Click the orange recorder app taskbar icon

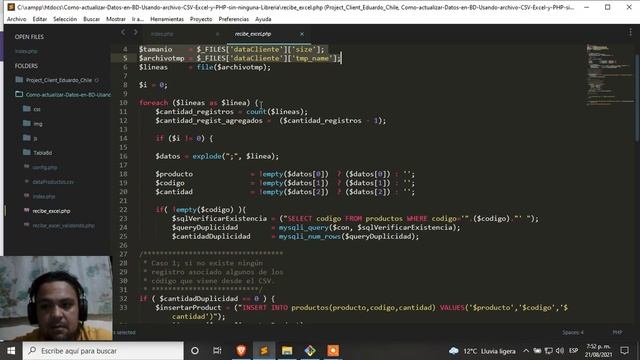point(333,351)
